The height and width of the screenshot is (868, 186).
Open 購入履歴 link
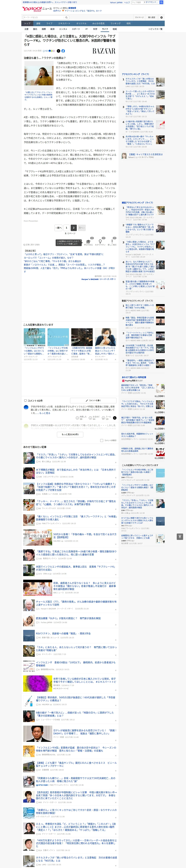click(152, 18)
